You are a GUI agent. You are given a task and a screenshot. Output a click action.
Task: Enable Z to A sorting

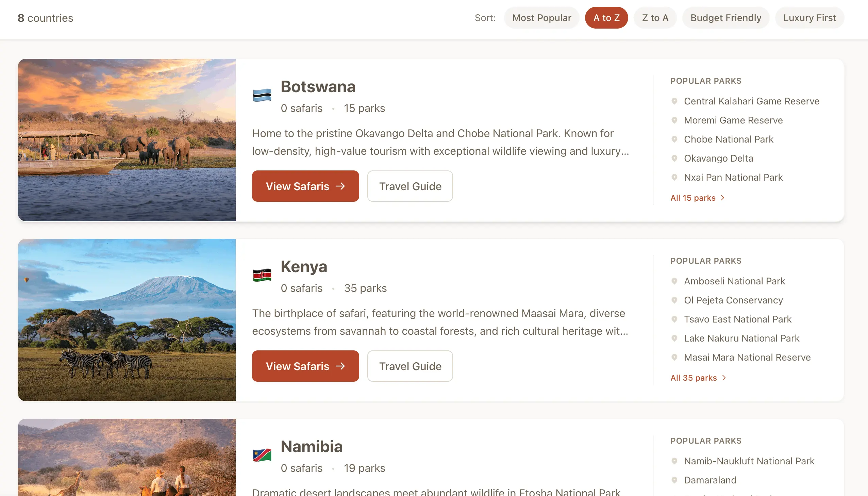(654, 18)
